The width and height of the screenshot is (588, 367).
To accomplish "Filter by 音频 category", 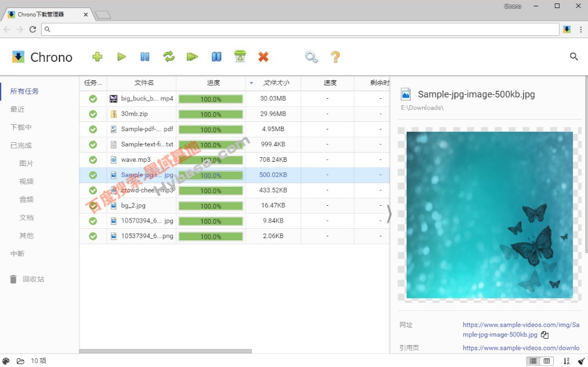I will [x=26, y=199].
